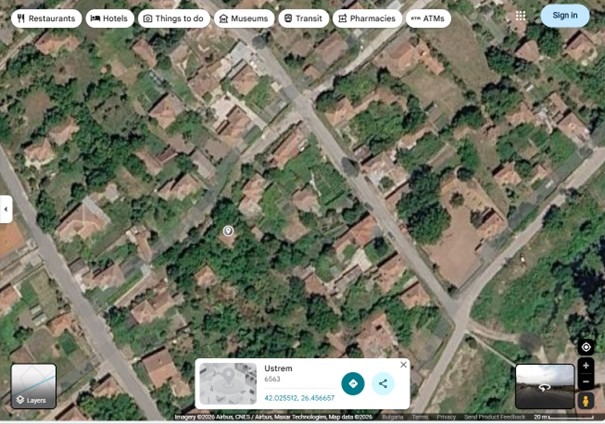
Task: Click the show your location button
Action: pos(586,347)
